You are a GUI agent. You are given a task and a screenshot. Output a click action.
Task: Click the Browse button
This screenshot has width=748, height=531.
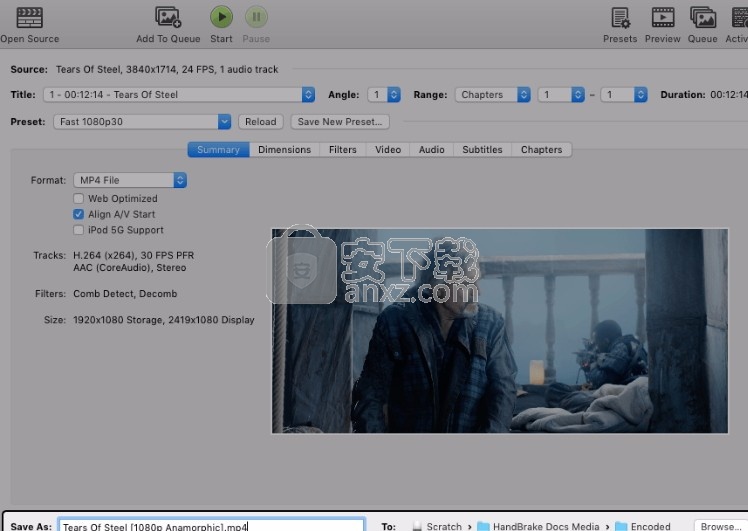point(721,526)
